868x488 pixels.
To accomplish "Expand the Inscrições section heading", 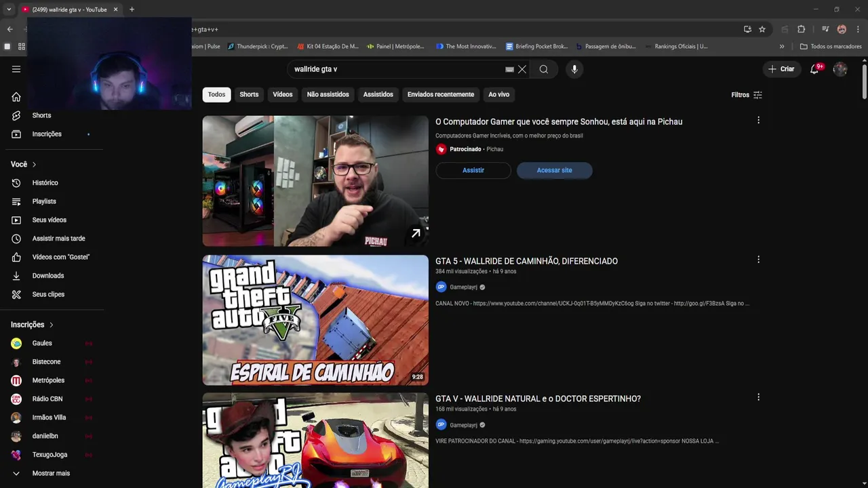I will tap(32, 325).
